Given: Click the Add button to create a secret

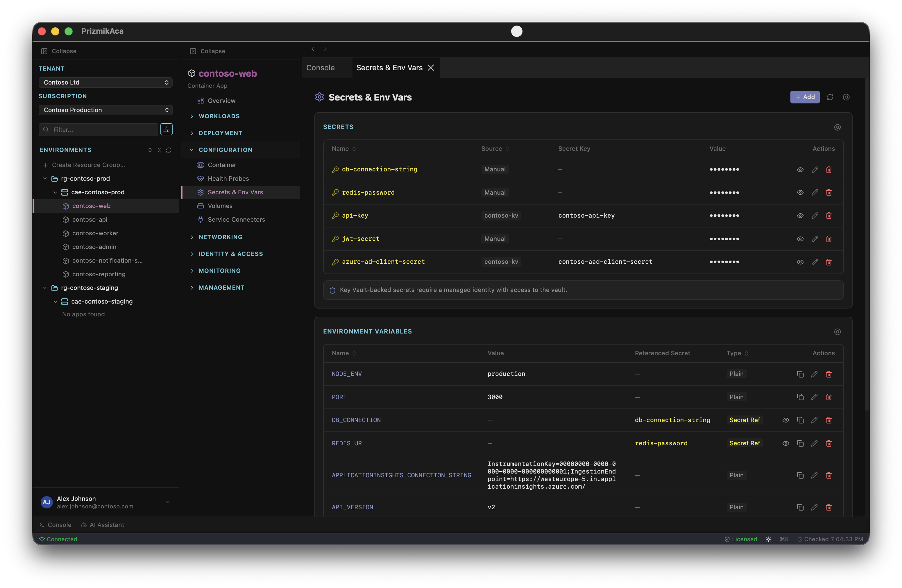Looking at the screenshot, I should click(805, 97).
